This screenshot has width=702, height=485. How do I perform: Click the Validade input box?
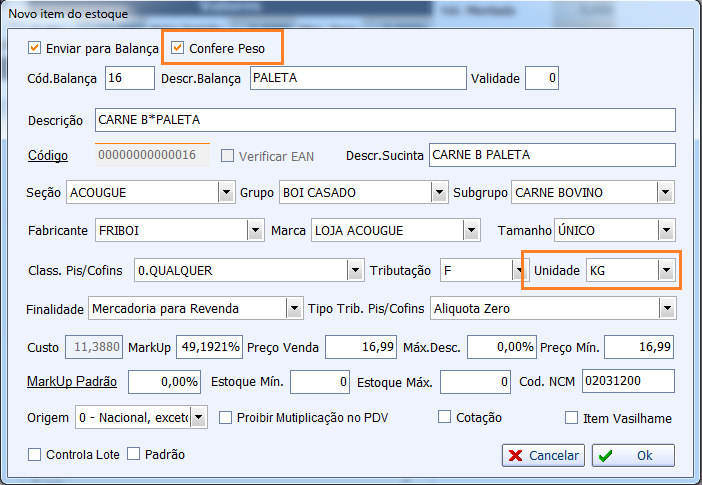pyautogui.click(x=542, y=78)
